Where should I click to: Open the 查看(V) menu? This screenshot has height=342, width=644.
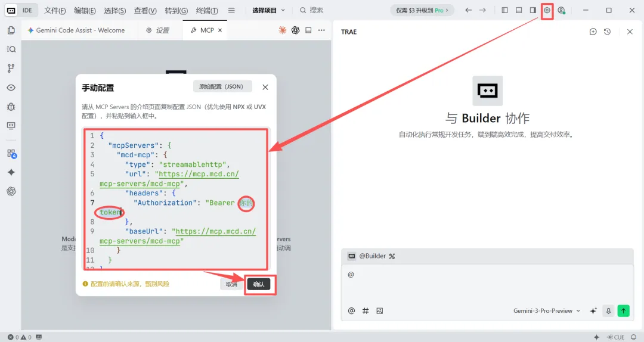click(145, 10)
